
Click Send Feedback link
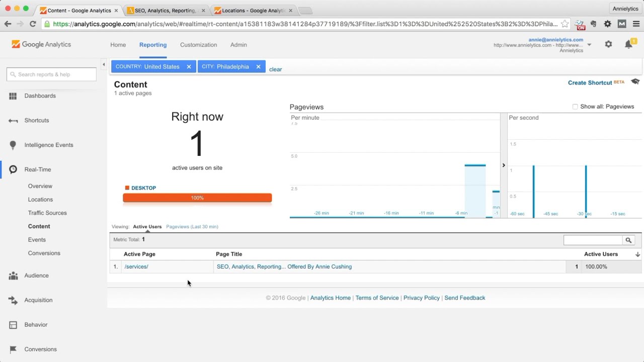coord(465,298)
